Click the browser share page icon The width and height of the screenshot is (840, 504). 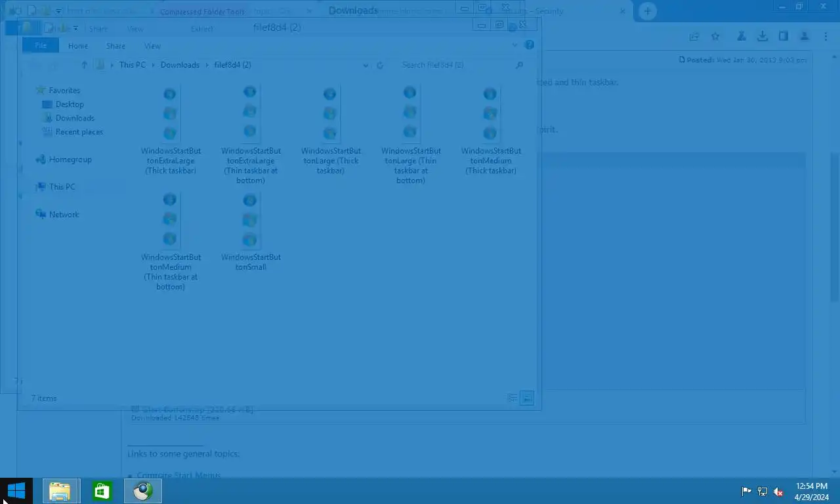point(694,36)
